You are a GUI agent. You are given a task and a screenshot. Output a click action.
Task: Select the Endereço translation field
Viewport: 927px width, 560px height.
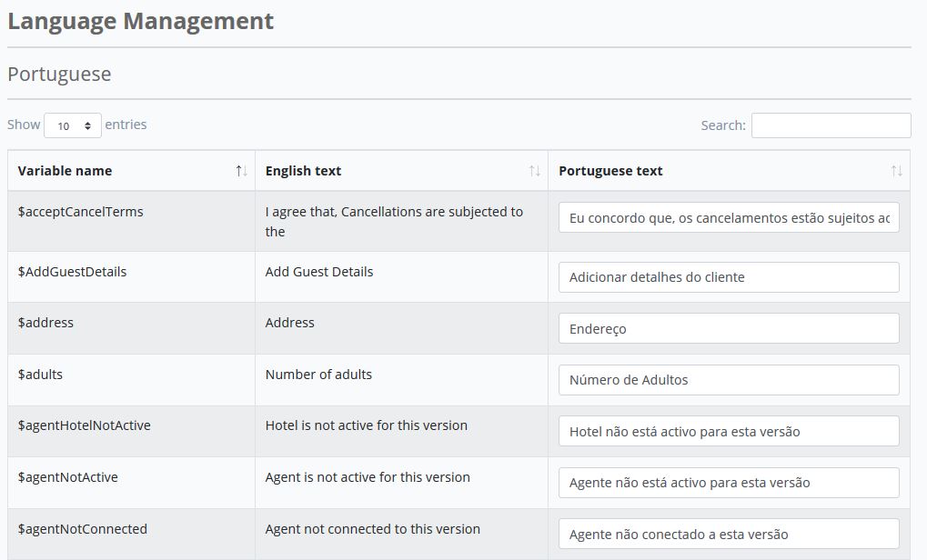point(728,328)
